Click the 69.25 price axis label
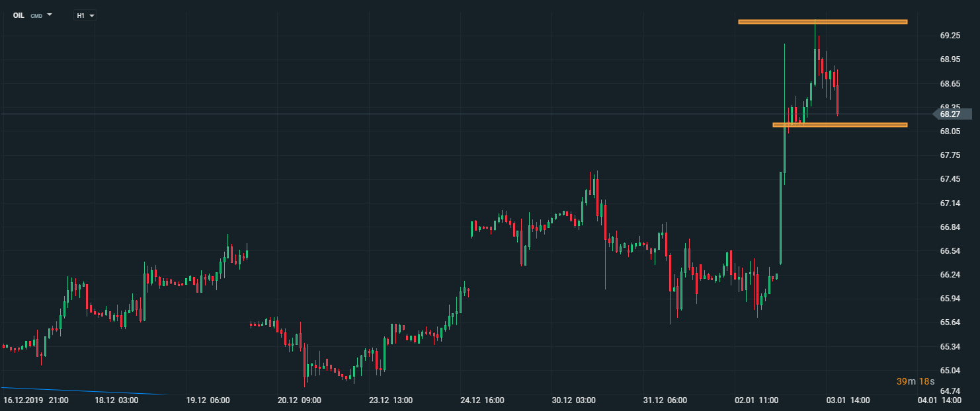 click(x=950, y=36)
